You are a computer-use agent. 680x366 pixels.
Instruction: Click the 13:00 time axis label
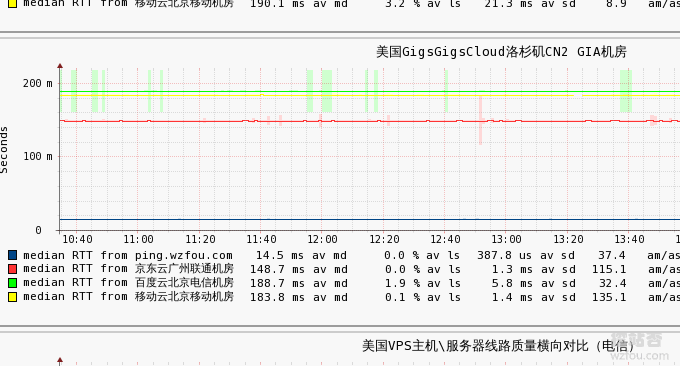point(507,239)
